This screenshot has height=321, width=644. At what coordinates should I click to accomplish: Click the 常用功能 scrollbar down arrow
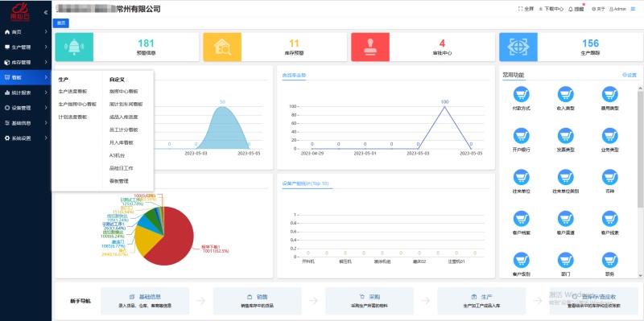(640, 275)
